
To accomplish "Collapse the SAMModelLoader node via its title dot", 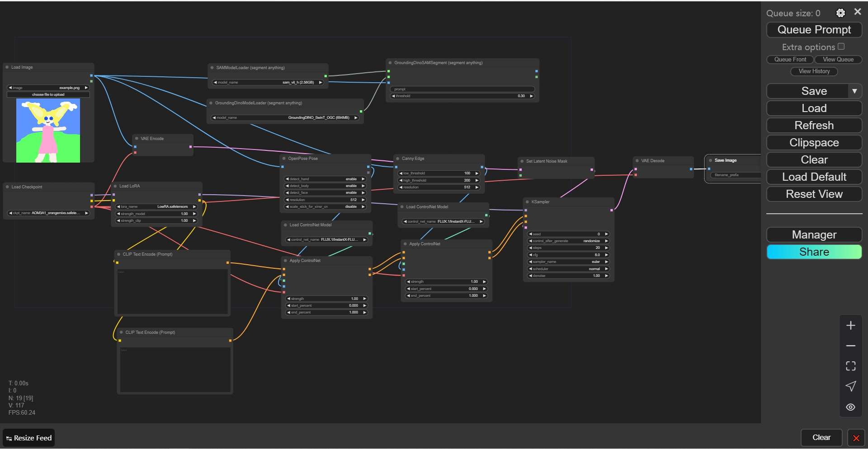I will tap(212, 68).
